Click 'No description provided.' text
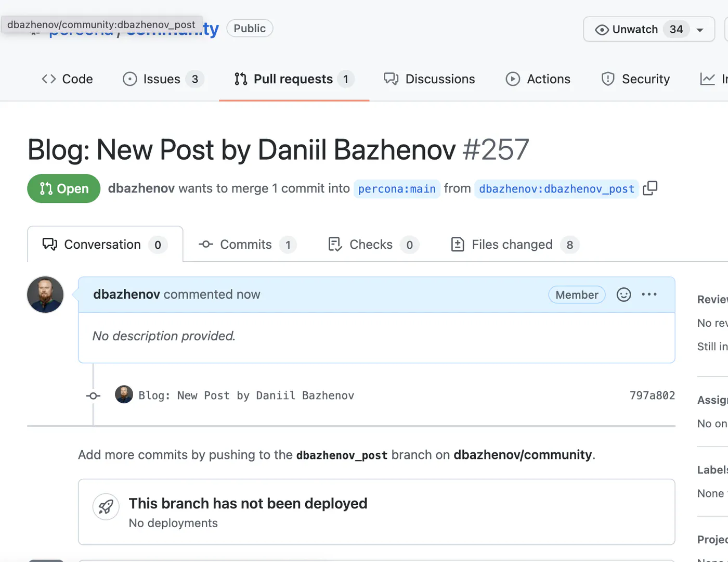 [164, 336]
